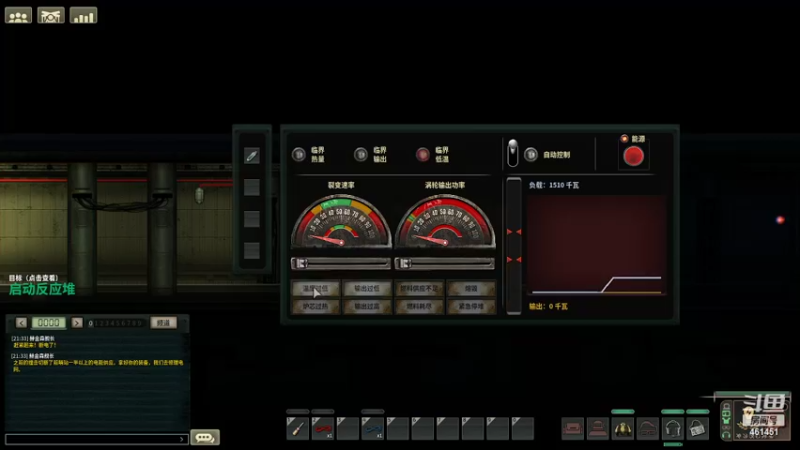This screenshot has width=800, height=450.
Task: Click the headset equipment slot
Action: (x=672, y=429)
